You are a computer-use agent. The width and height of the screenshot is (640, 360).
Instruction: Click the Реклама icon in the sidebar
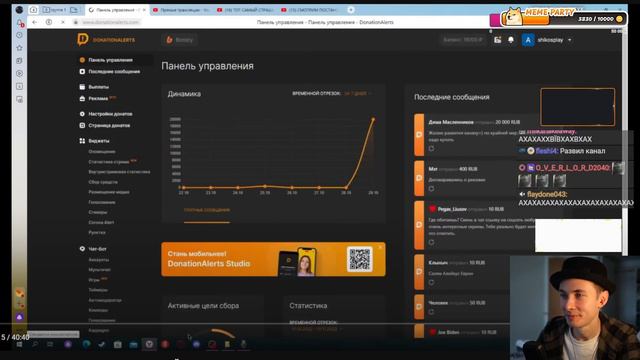[82, 98]
